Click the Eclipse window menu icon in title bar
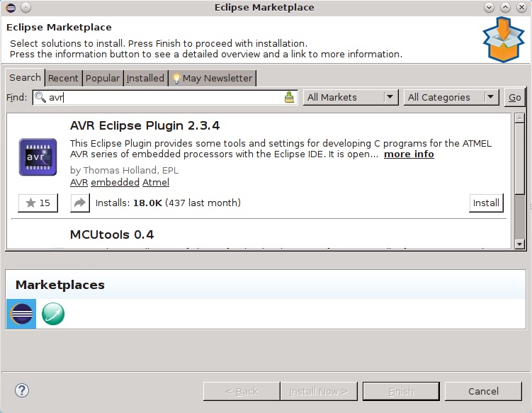Screen dimensions: 532x413 (11, 8)
